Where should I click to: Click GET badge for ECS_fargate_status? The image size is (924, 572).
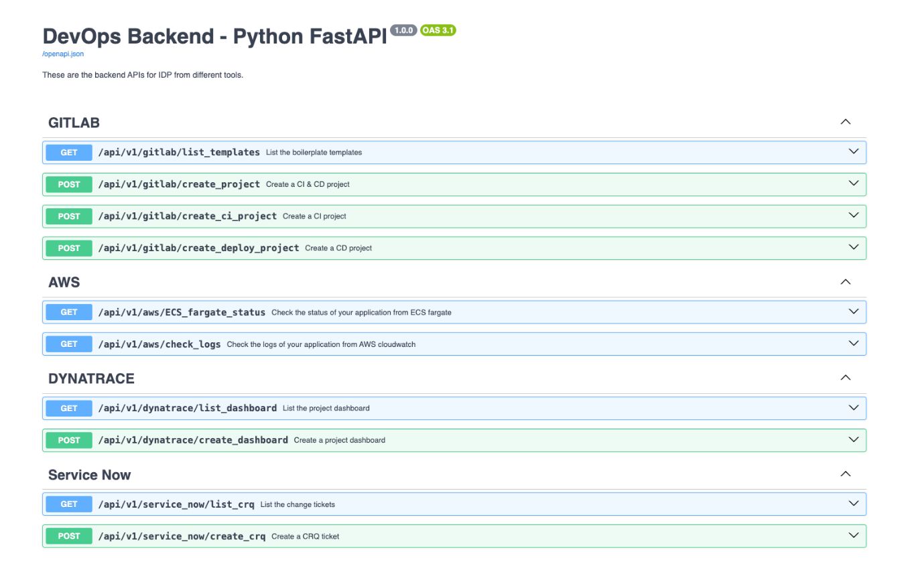[69, 312]
